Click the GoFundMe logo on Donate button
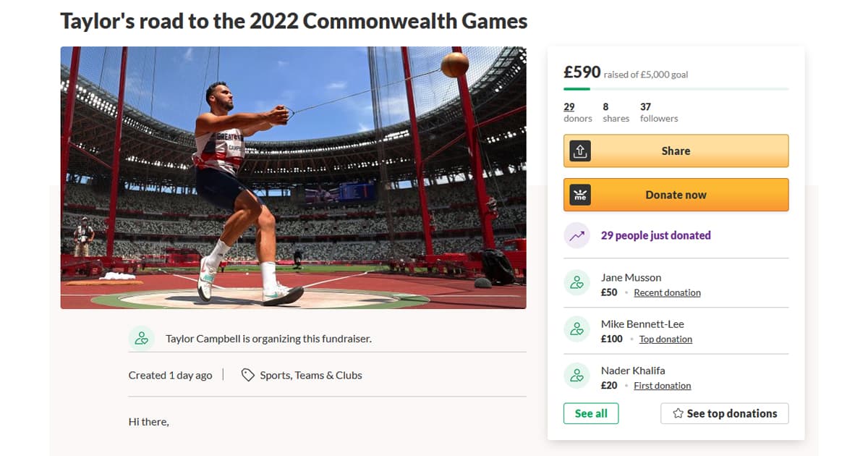 pyautogui.click(x=580, y=195)
